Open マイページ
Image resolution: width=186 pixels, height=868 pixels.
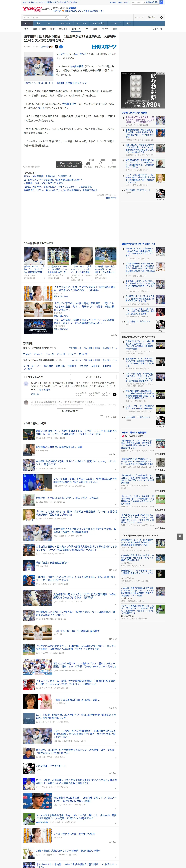(x=139, y=18)
